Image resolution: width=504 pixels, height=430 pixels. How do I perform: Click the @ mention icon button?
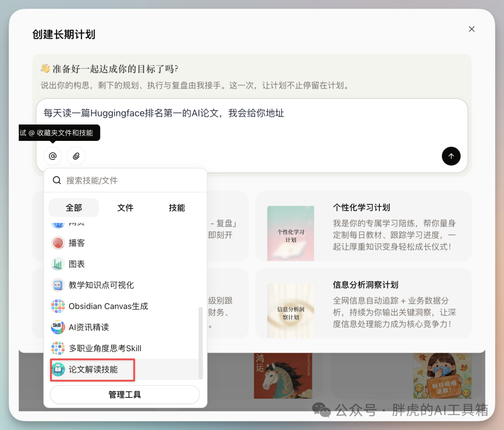(x=53, y=156)
